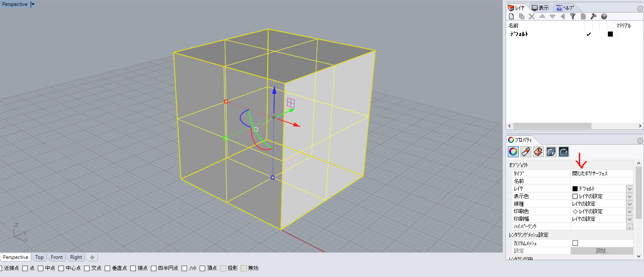Image resolution: width=644 pixels, height=277 pixels.
Task: Enable 点 object snap
Action: pyautogui.click(x=25, y=268)
